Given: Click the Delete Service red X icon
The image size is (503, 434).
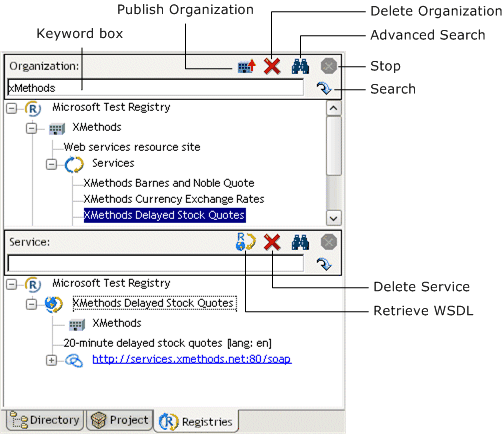Looking at the screenshot, I should click(x=272, y=242).
